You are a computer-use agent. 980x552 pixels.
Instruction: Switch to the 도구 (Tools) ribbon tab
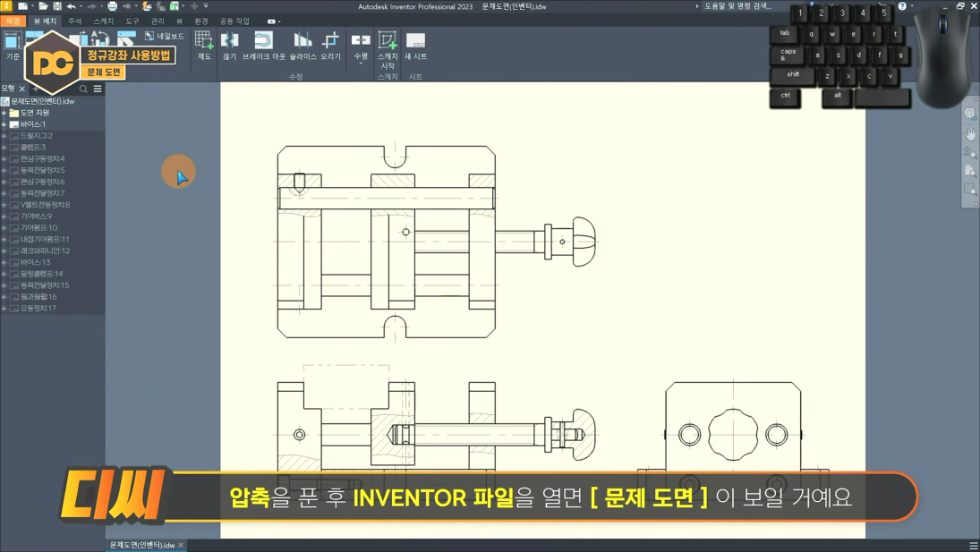coord(132,21)
